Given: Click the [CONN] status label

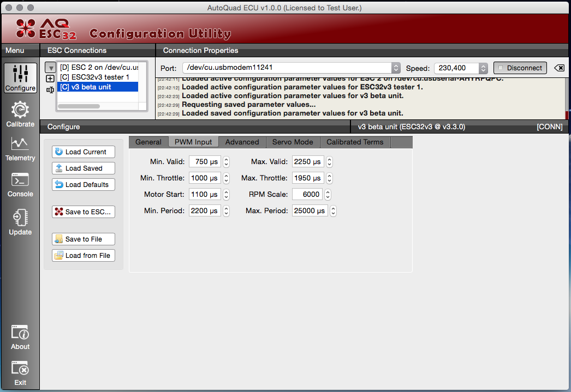Looking at the screenshot, I should (x=550, y=127).
